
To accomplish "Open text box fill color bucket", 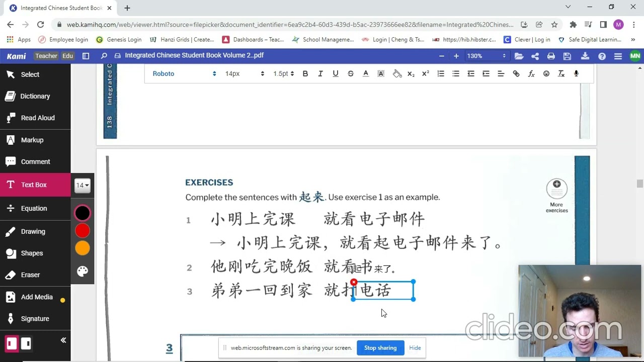I will [397, 73].
